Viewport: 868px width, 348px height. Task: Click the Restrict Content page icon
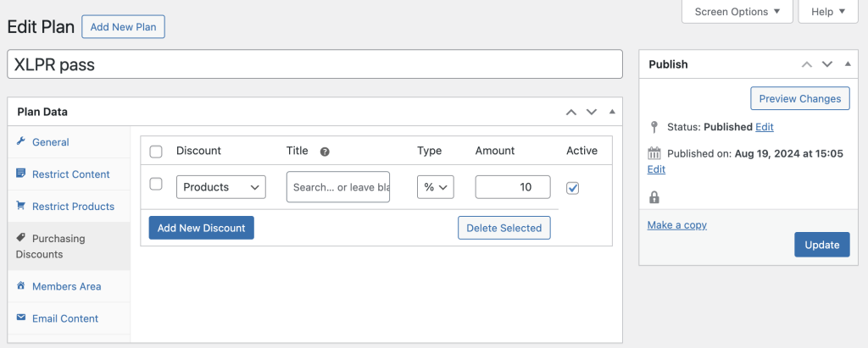tap(21, 174)
